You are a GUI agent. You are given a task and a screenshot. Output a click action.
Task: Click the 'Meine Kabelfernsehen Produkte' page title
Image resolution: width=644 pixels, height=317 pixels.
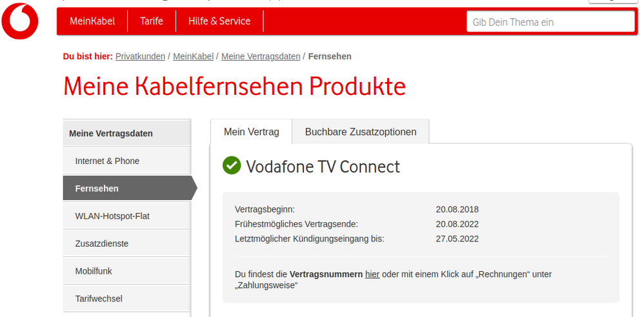[x=234, y=87]
